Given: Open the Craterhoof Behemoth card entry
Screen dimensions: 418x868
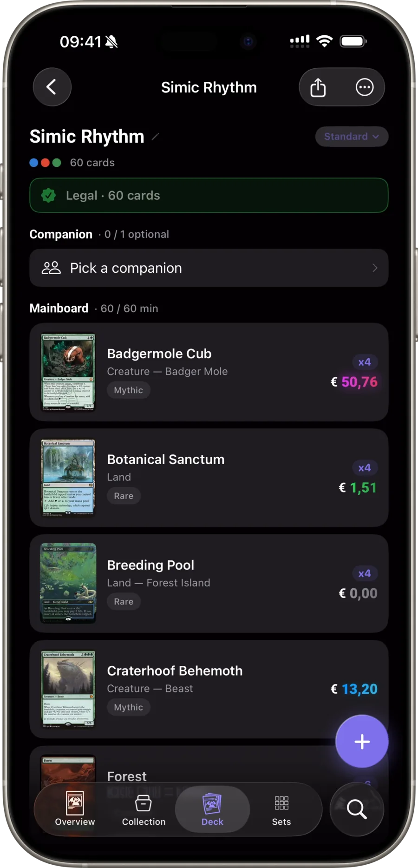Looking at the screenshot, I should pos(209,689).
